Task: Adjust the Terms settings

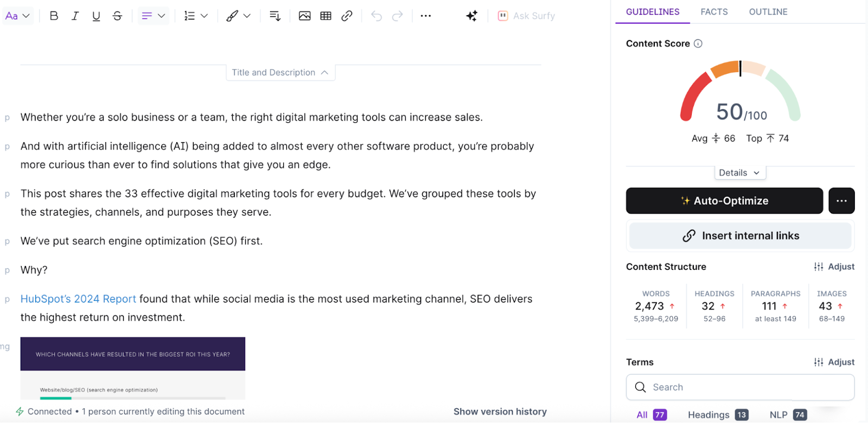Action: click(834, 362)
